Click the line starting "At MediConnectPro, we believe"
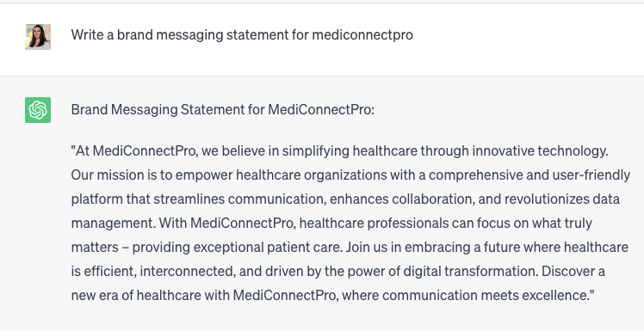Screen dimensions: 644x331 click(340, 151)
